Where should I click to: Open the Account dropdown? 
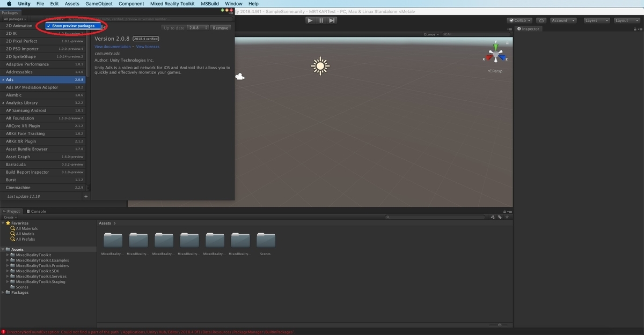(x=562, y=20)
